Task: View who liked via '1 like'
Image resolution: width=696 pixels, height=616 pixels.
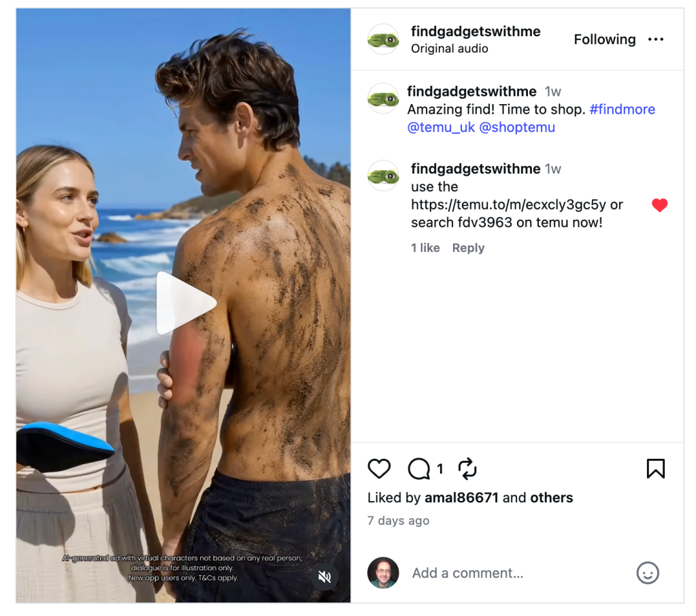Action: coord(425,248)
